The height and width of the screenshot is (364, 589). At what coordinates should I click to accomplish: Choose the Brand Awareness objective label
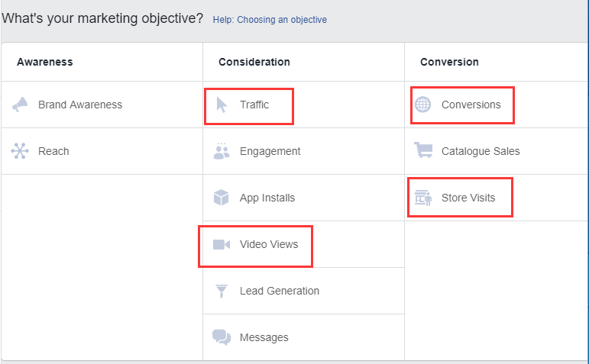click(80, 105)
